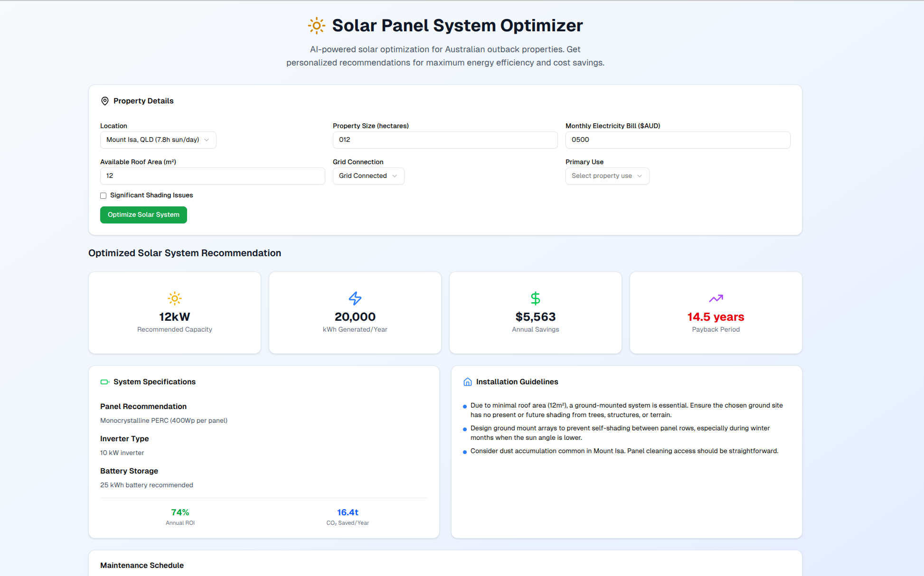
Task: Click the location pin icon in Property Details
Action: click(x=105, y=101)
